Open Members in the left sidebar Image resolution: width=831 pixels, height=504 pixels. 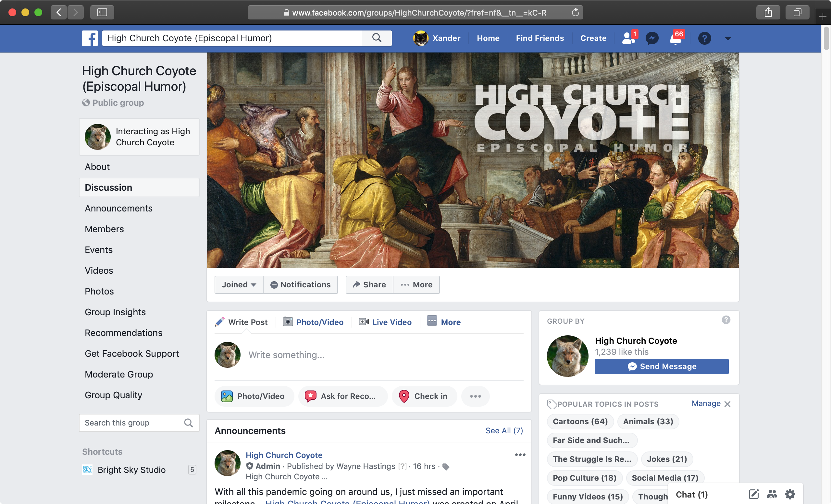pyautogui.click(x=104, y=229)
